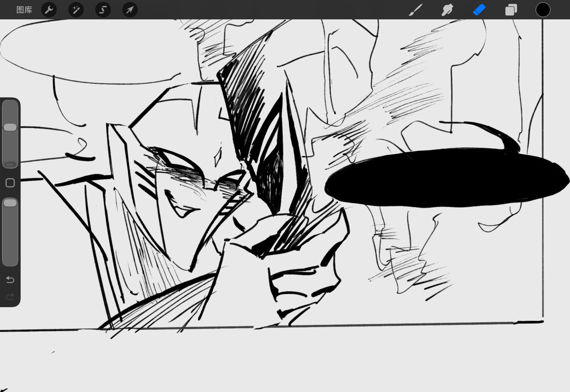Image resolution: width=570 pixels, height=392 pixels.
Task: Click the brush opacity slider handle
Action: [10, 203]
